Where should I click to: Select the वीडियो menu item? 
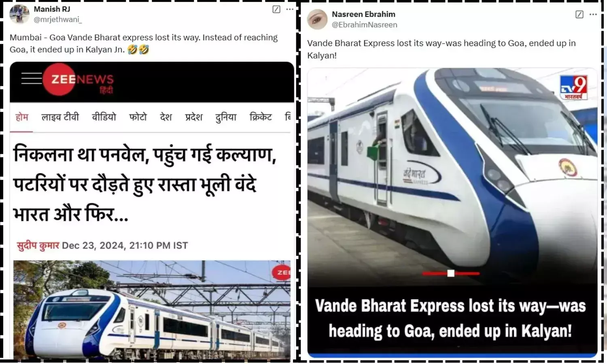(x=104, y=117)
